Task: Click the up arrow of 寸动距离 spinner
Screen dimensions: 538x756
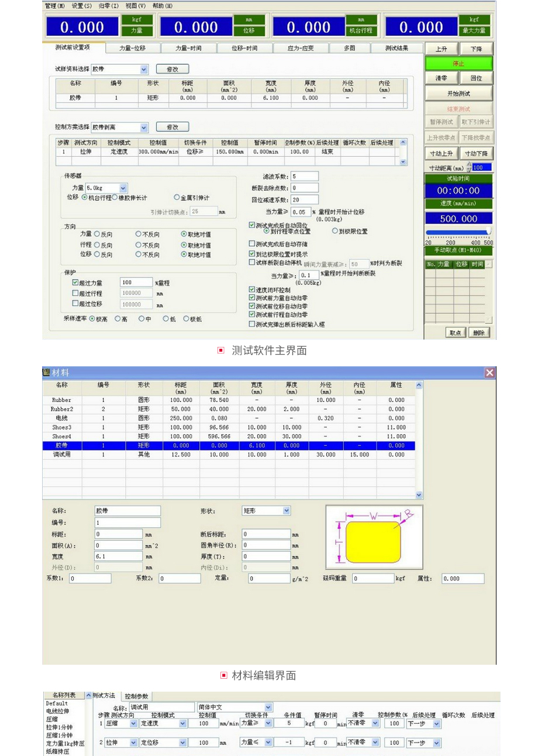Action: pyautogui.click(x=468, y=164)
